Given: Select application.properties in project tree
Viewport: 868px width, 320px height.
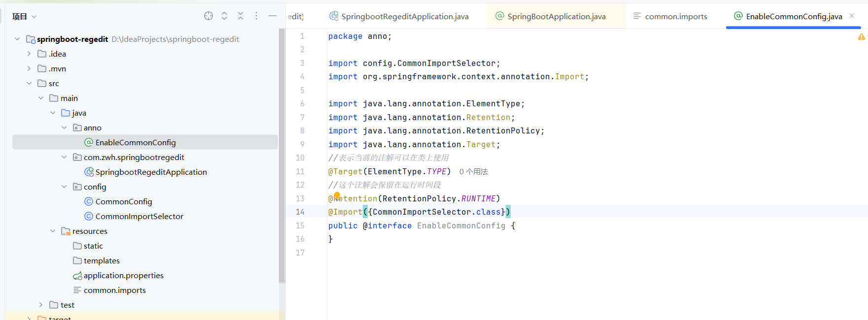Looking at the screenshot, I should pyautogui.click(x=123, y=275).
